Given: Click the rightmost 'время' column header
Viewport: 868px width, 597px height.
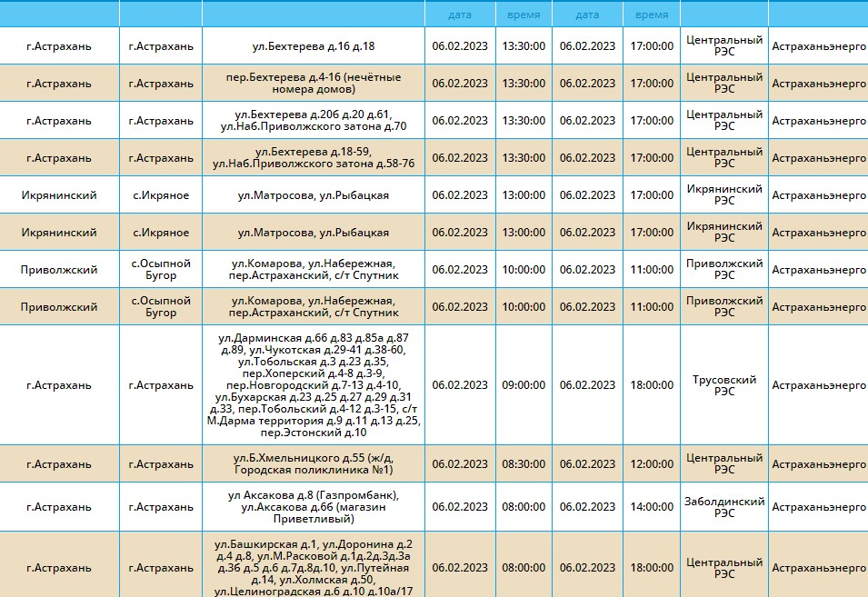Looking at the screenshot, I should tap(652, 15).
